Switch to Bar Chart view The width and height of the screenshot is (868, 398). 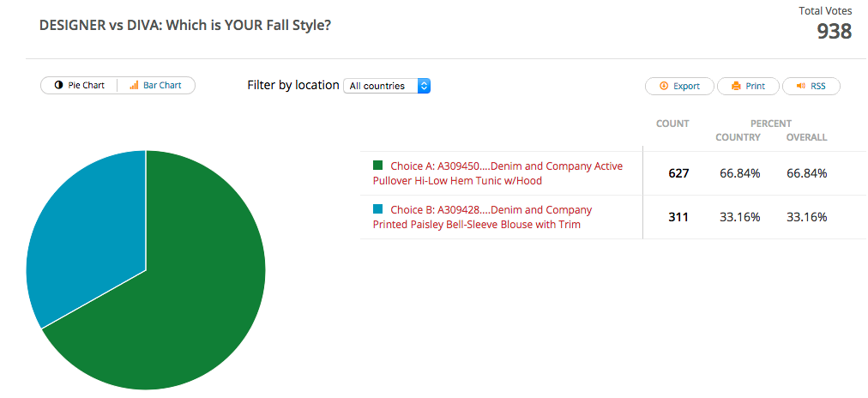156,86
